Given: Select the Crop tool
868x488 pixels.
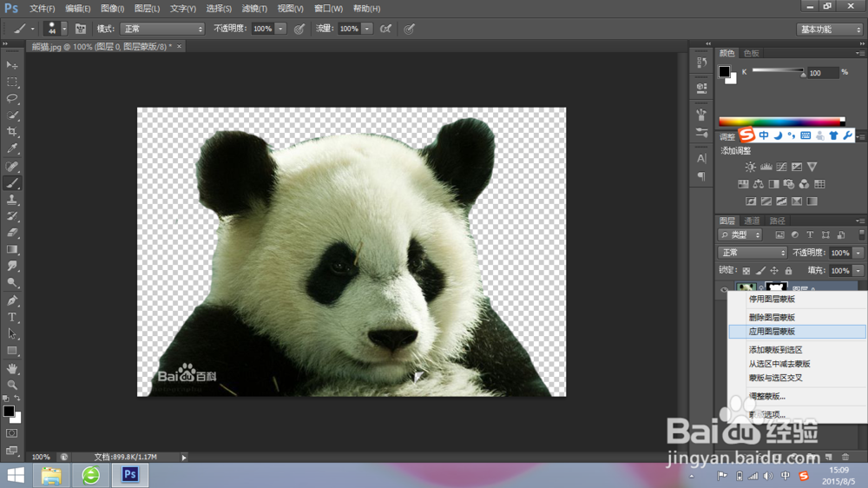Looking at the screenshot, I should [x=12, y=132].
